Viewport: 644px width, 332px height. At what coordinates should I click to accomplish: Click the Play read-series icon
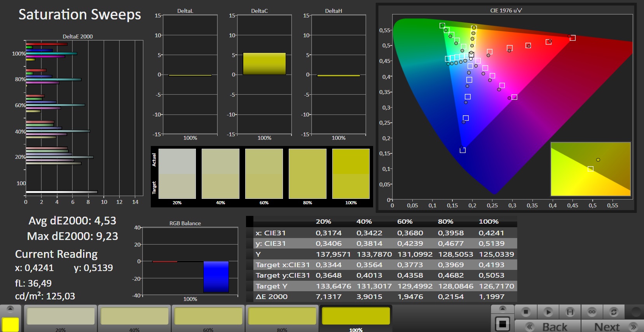pos(548,312)
